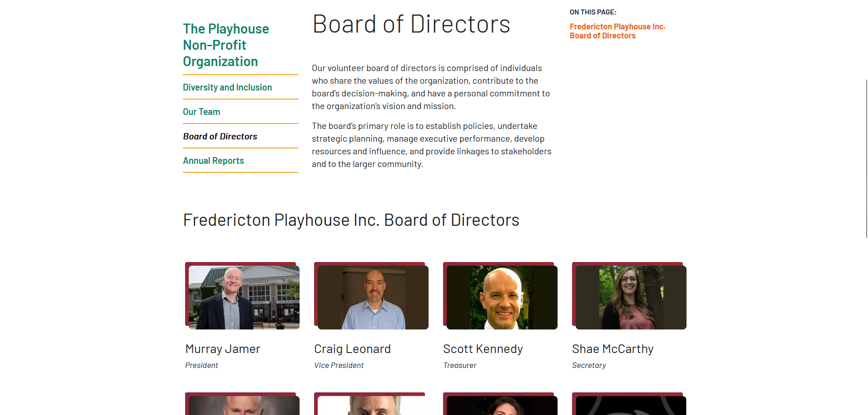Click the Treasurer title text
The width and height of the screenshot is (868, 415).
click(460, 365)
